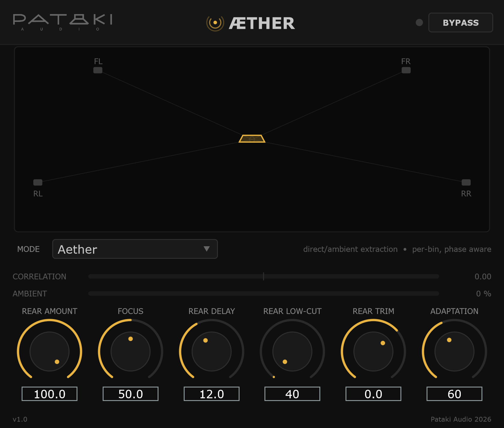Screen dimensions: 504x428
Task: Click the Rear Trim knob
Action: (x=373, y=351)
